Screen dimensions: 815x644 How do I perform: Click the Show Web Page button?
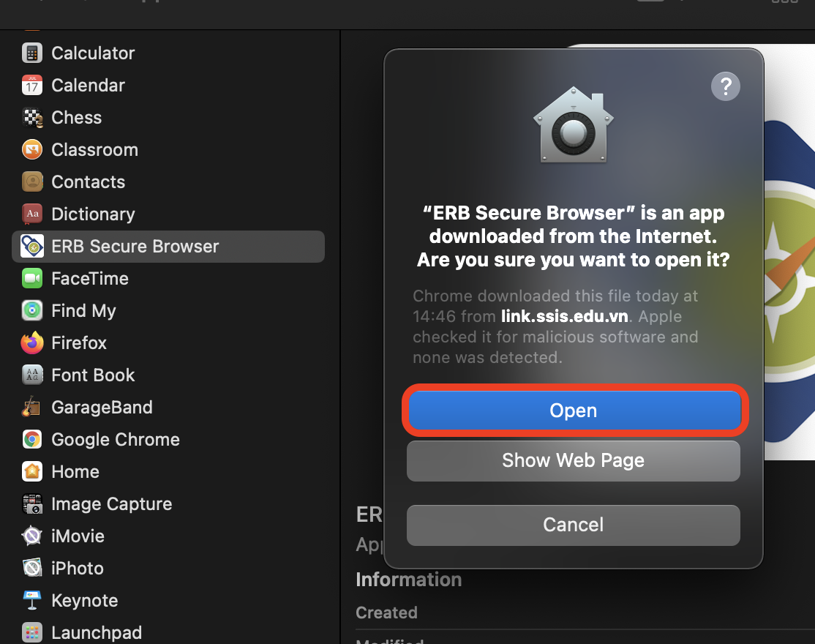(x=573, y=460)
